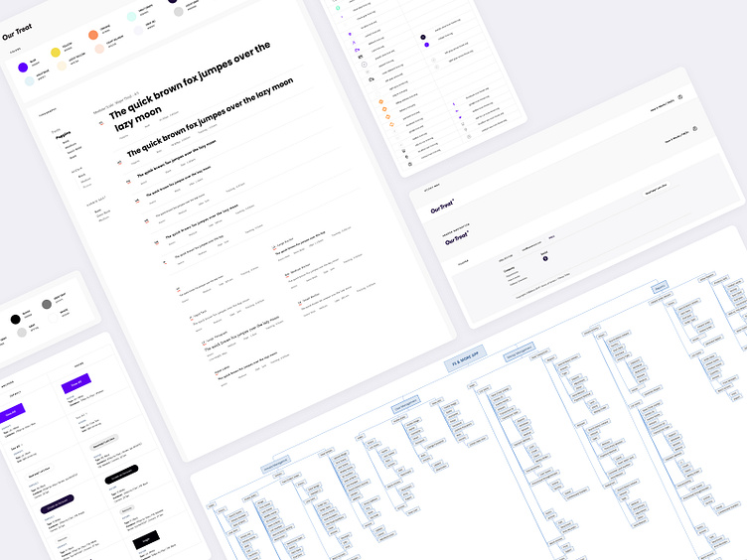Pick the pale blue swatch below the purple one

(30, 81)
